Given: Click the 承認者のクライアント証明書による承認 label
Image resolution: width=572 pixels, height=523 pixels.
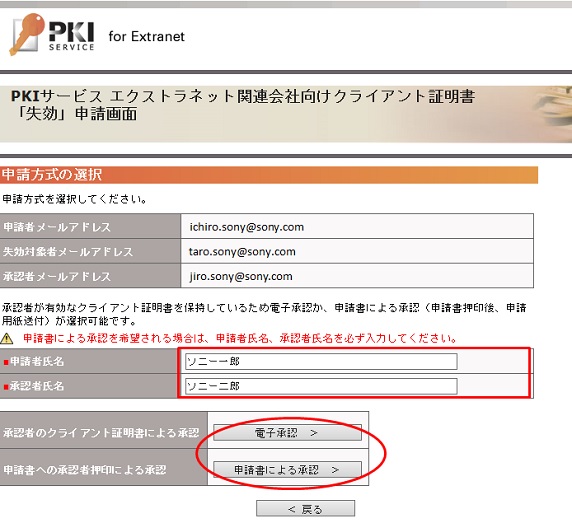Looking at the screenshot, I should point(101,433).
